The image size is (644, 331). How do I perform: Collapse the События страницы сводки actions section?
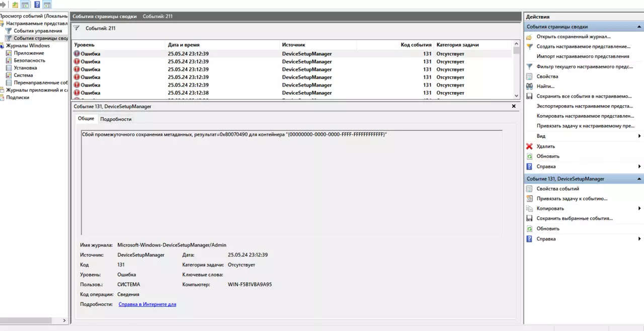point(640,27)
